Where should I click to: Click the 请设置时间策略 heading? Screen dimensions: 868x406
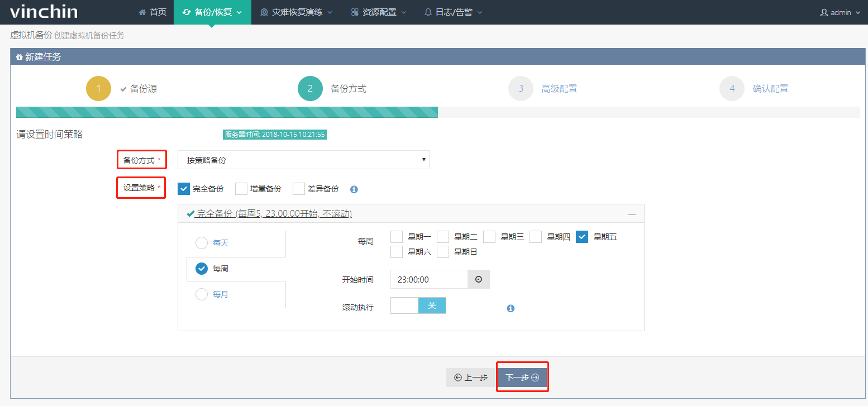pyautogui.click(x=50, y=135)
